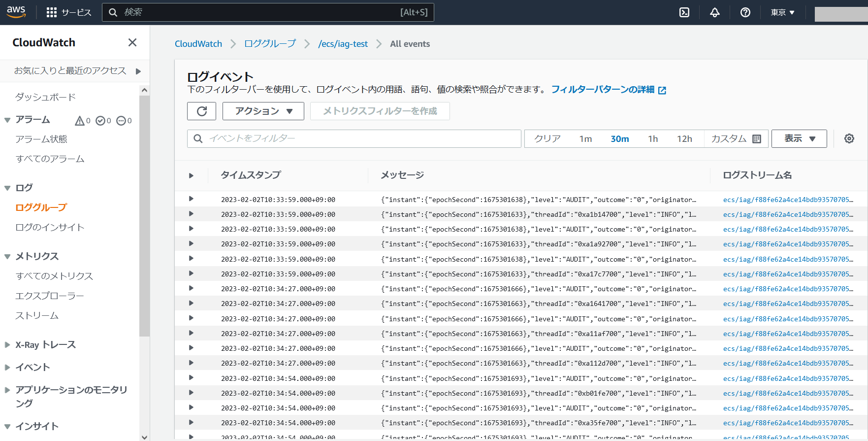Click sidebar scroll up arrow
Screen dimensions: 868x441
(144, 90)
